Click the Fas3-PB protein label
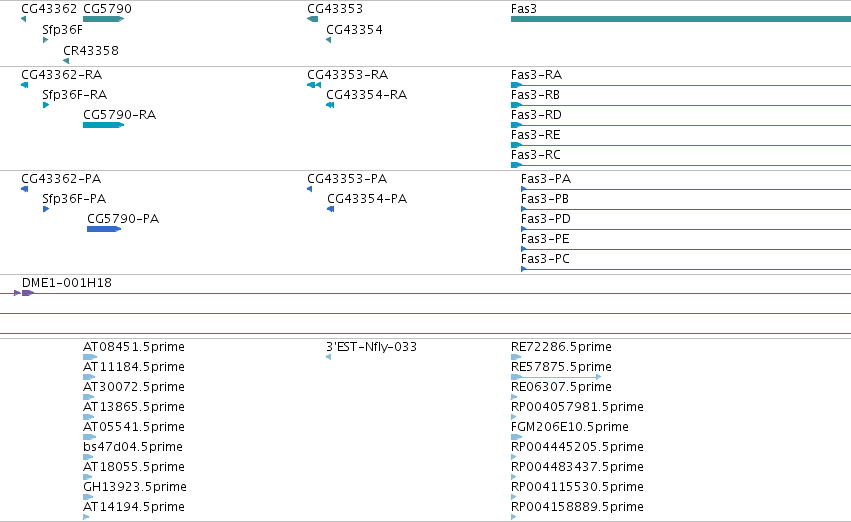The image size is (851, 522). (545, 199)
